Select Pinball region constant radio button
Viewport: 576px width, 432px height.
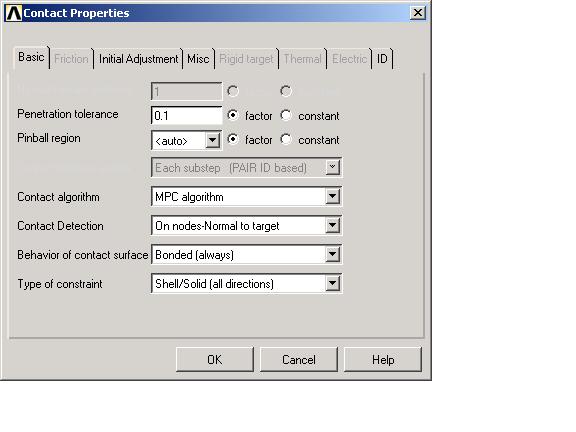pos(286,140)
